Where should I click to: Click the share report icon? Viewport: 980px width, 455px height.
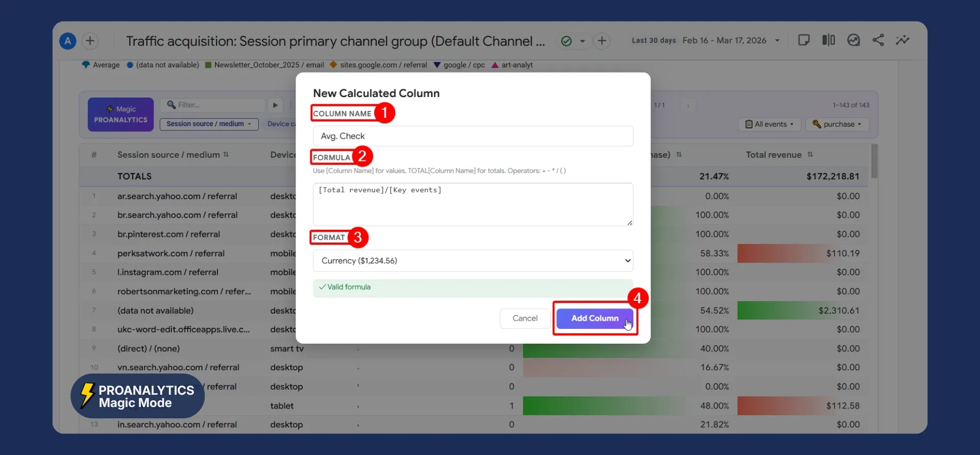pos(878,40)
